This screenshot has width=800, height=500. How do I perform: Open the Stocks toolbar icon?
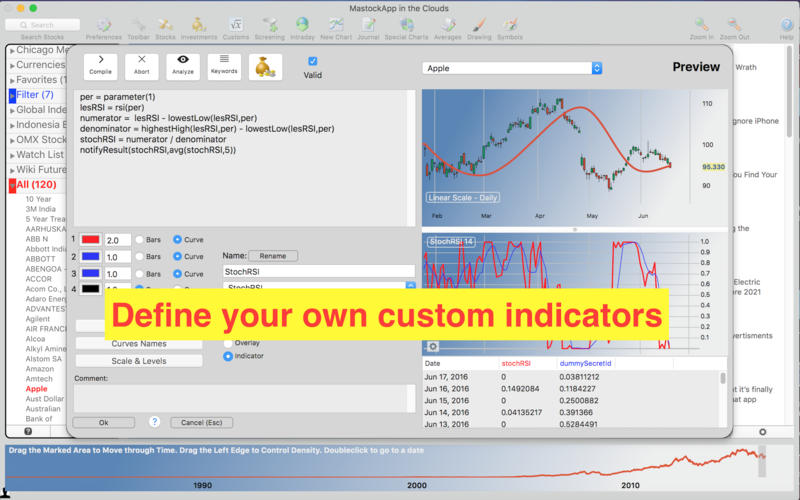click(165, 25)
